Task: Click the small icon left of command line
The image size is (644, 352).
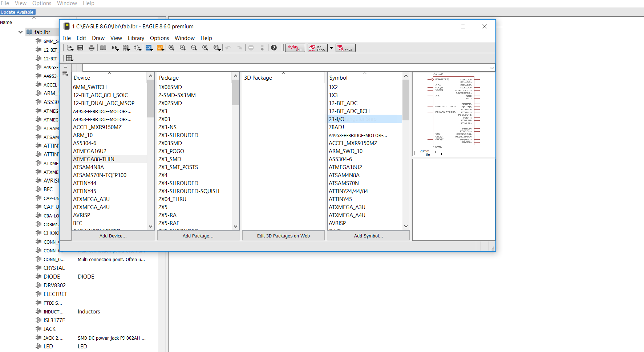Action: (x=65, y=73)
